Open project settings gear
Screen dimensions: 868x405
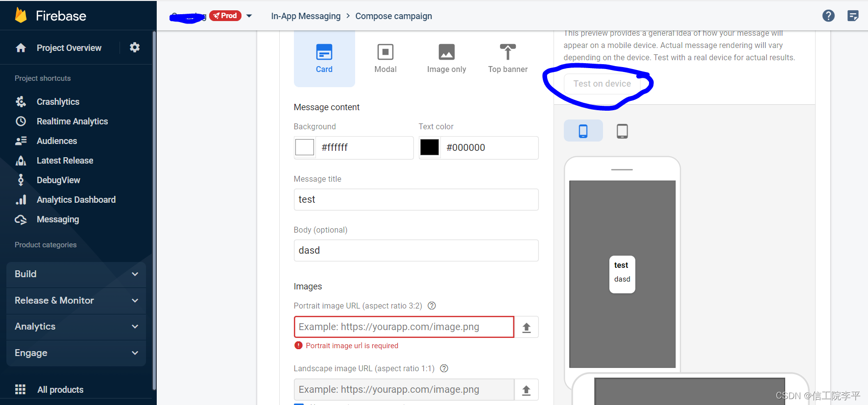click(x=135, y=48)
